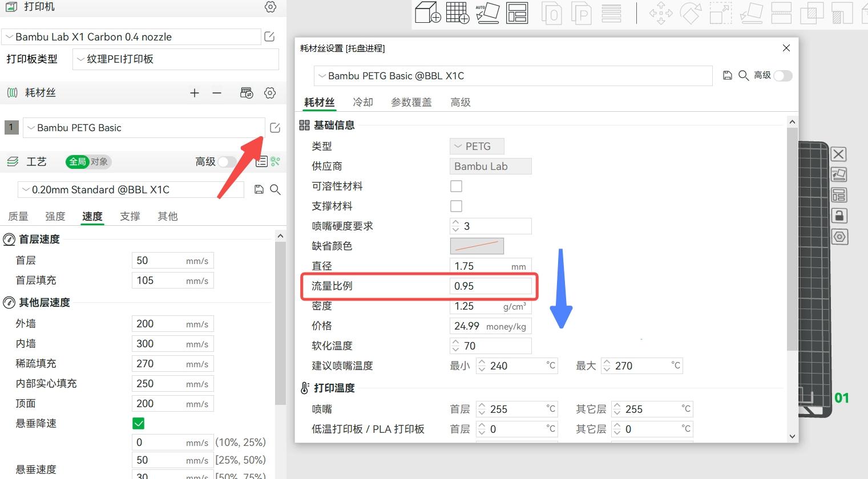
Task: Click the 直径 input field
Action: click(491, 266)
